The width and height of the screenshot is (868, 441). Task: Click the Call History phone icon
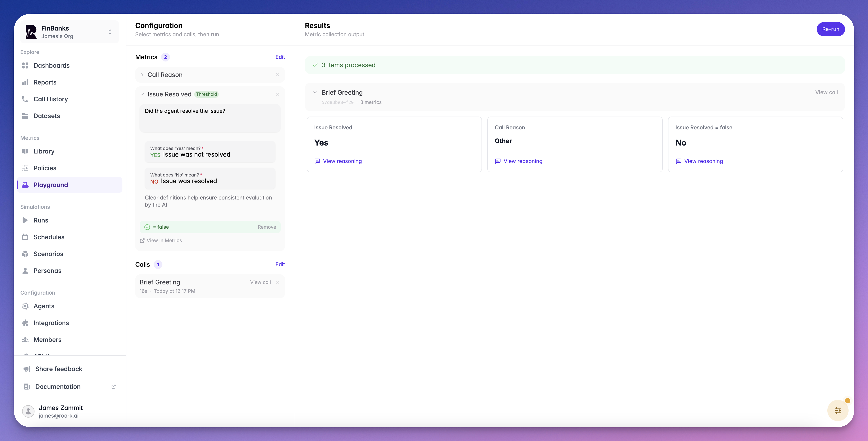(x=25, y=99)
